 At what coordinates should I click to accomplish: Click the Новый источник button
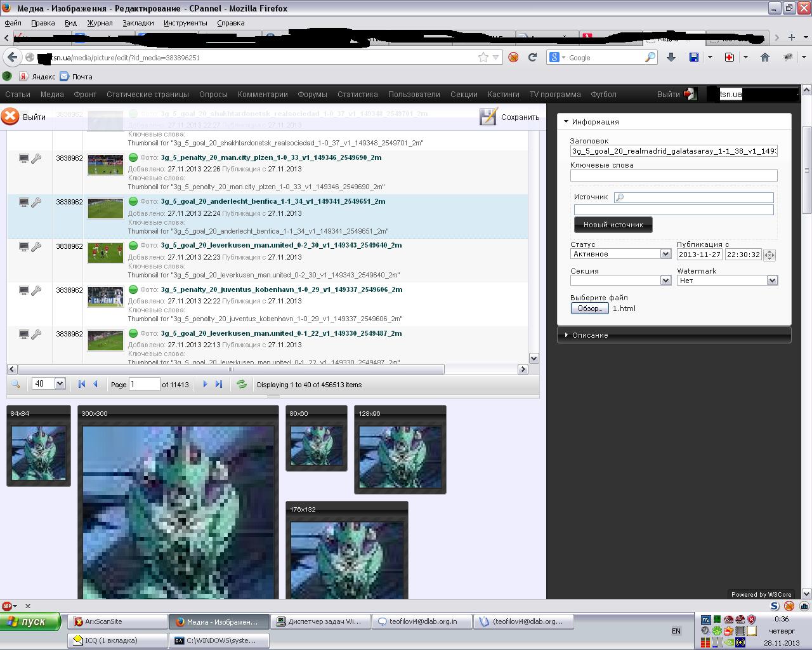613,225
